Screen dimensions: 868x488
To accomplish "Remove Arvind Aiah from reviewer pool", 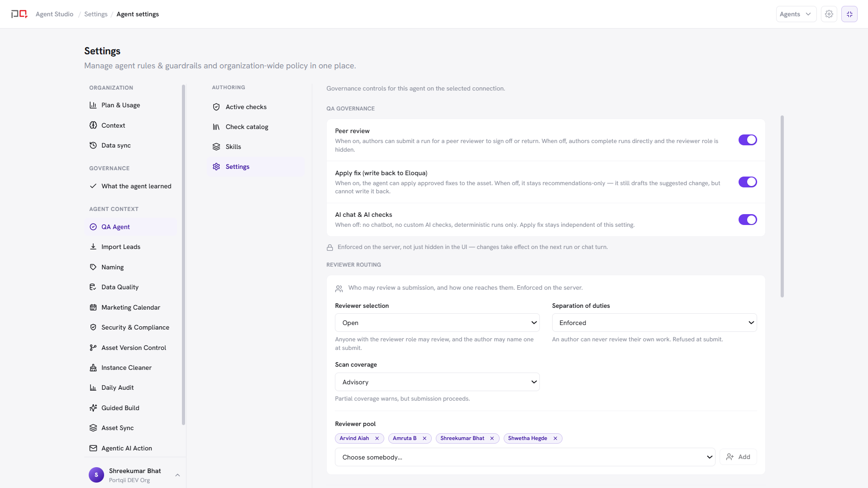I will pos(377,438).
